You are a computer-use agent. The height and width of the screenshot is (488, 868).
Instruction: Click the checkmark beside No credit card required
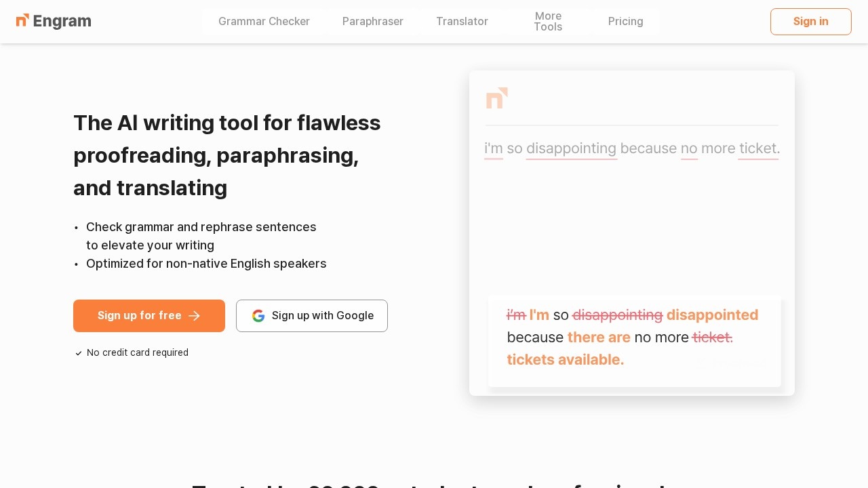tap(79, 353)
